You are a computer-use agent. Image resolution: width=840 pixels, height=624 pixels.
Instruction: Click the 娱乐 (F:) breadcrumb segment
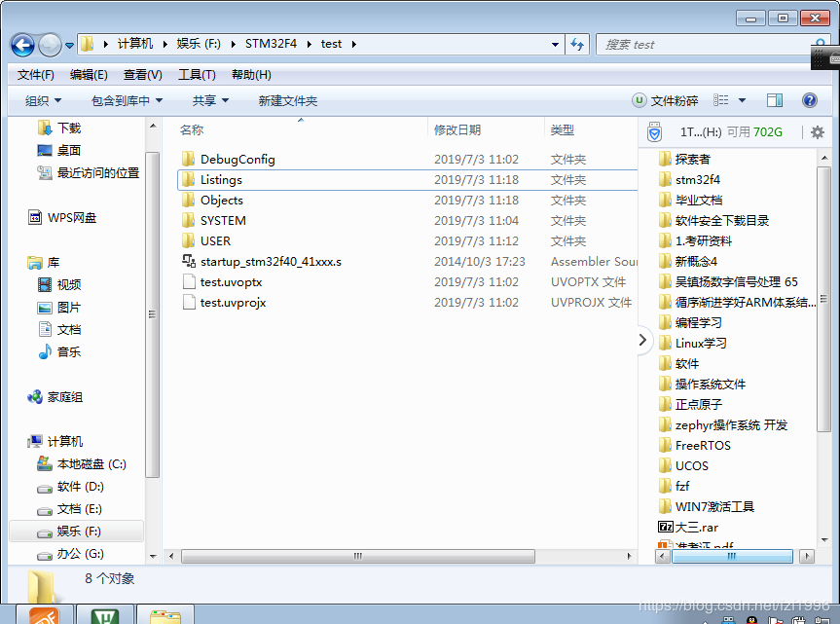click(x=199, y=44)
